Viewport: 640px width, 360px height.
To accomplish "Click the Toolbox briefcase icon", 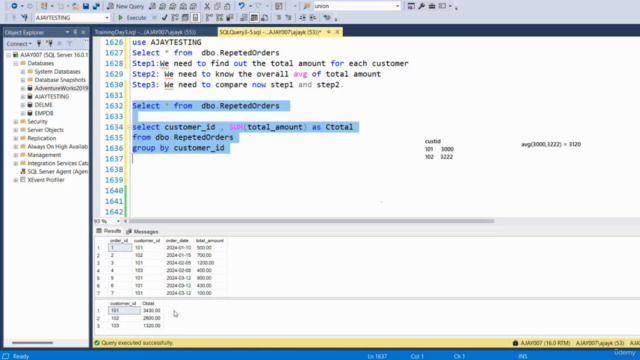I will pyautogui.click(x=432, y=6).
